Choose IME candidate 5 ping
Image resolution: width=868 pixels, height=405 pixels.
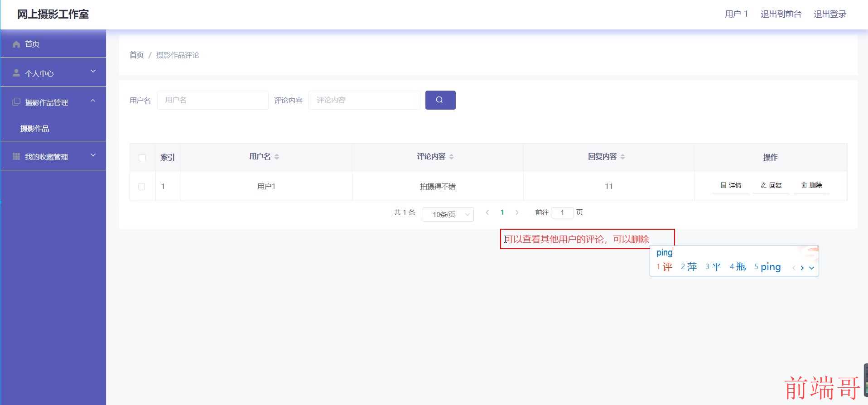[767, 267]
